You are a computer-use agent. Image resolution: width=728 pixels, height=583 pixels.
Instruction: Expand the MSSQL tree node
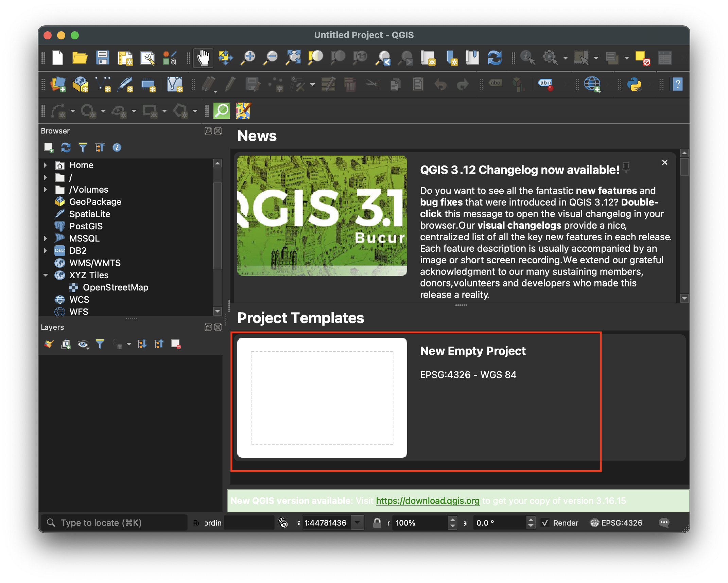pyautogui.click(x=46, y=238)
